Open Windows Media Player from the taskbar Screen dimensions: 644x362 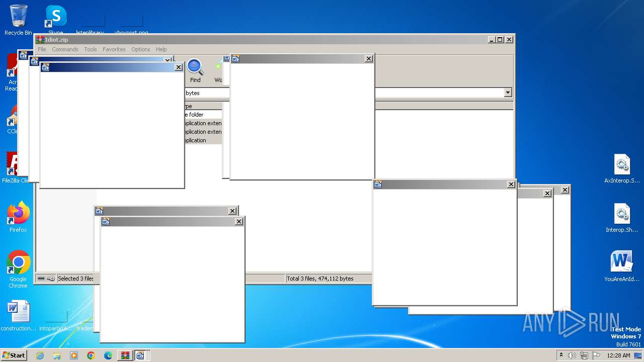(x=74, y=355)
